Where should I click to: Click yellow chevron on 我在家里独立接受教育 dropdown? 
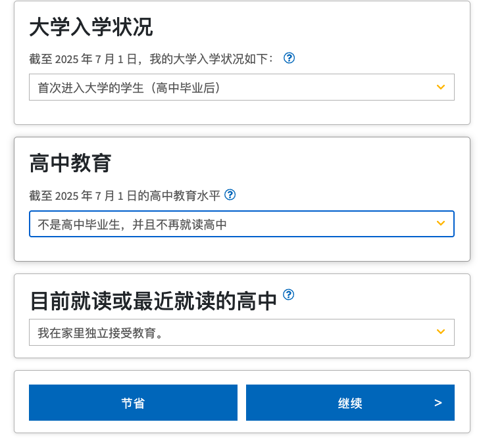[x=441, y=332]
